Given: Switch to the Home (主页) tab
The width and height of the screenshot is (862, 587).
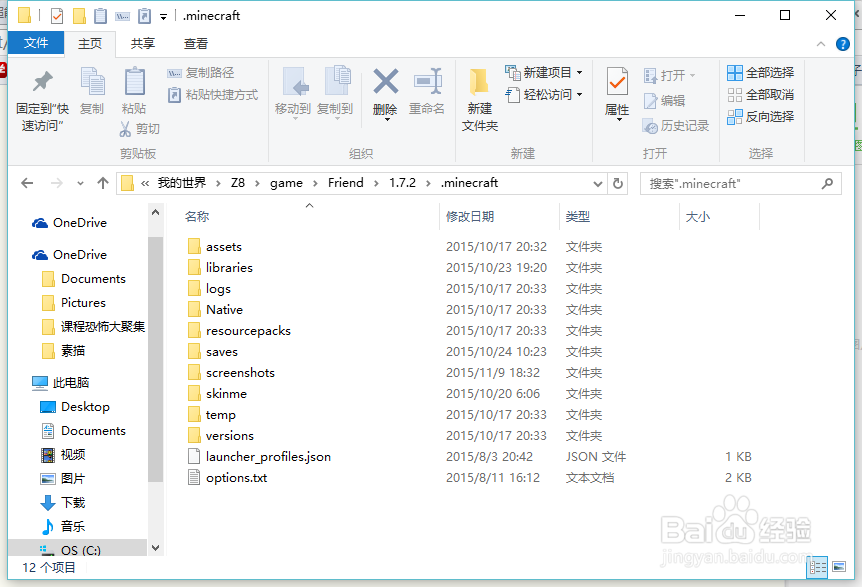Looking at the screenshot, I should coord(90,43).
